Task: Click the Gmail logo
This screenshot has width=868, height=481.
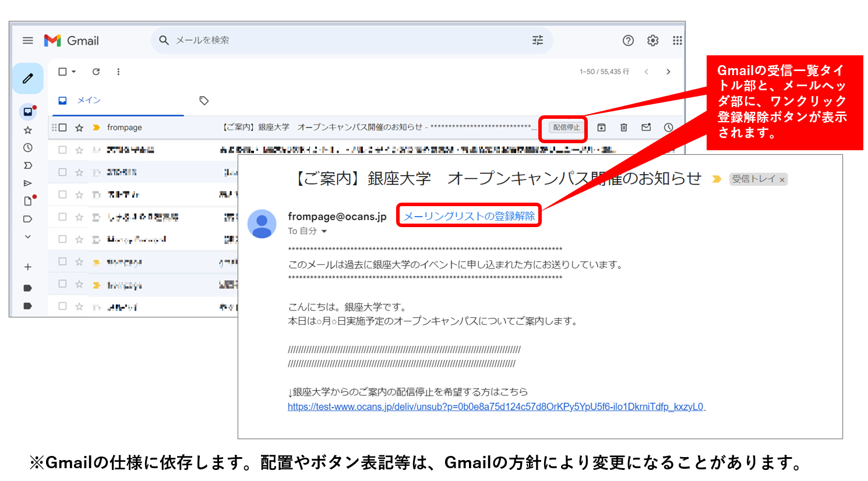Action: [x=71, y=40]
